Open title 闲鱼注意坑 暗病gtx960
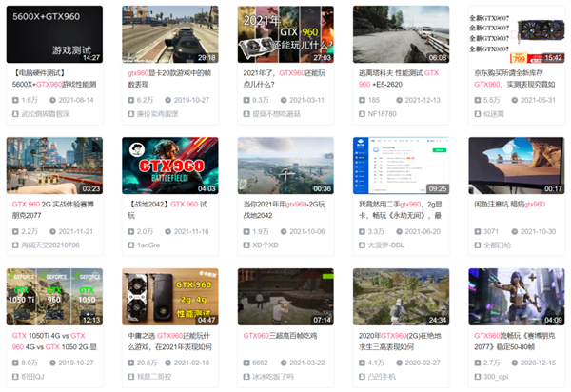The height and width of the screenshot is (392, 571). pos(509,205)
